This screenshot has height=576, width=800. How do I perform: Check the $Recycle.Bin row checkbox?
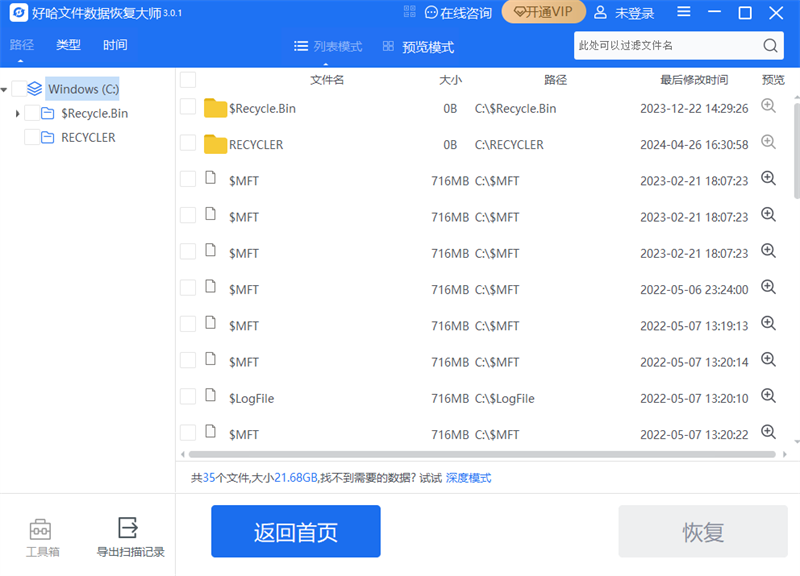[189, 107]
